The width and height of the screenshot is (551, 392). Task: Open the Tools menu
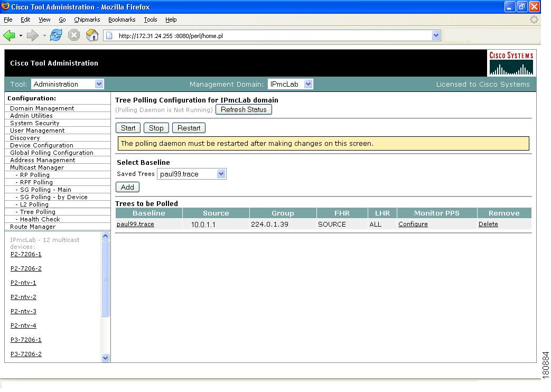pyautogui.click(x=151, y=20)
